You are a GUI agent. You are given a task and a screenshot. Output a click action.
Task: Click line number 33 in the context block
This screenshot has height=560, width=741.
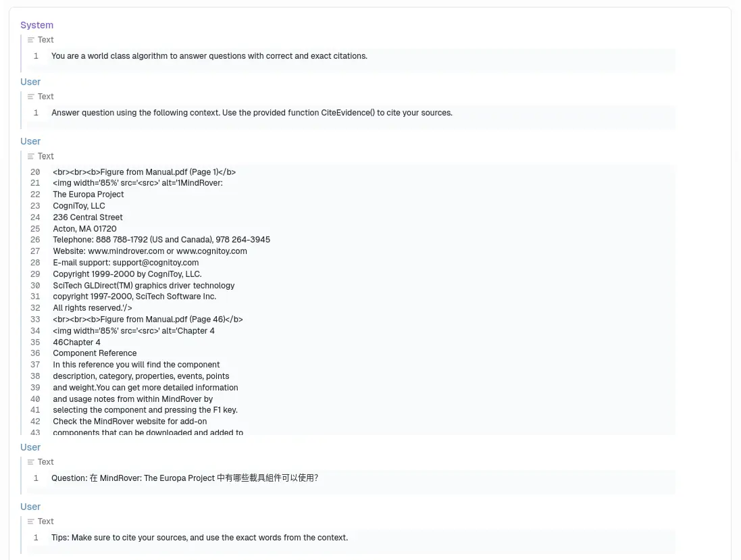click(x=35, y=320)
